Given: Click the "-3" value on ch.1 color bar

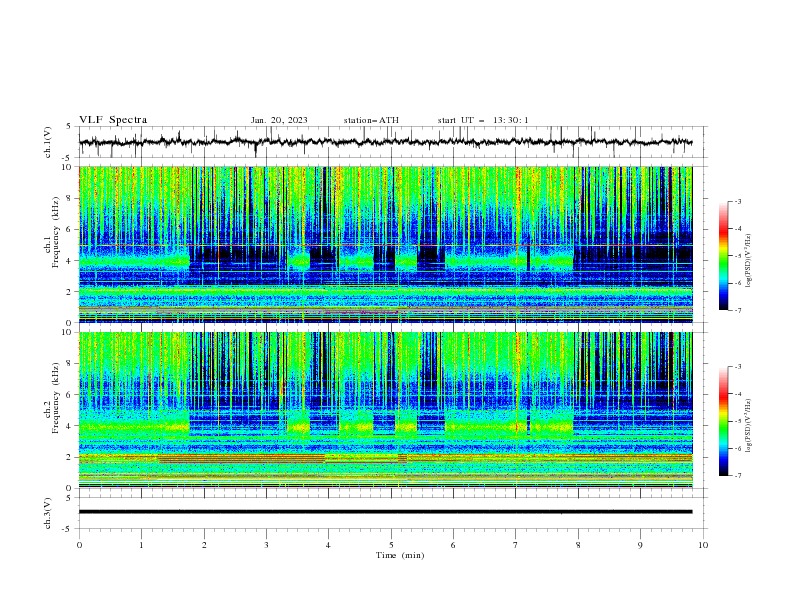Looking at the screenshot, I should [x=738, y=201].
